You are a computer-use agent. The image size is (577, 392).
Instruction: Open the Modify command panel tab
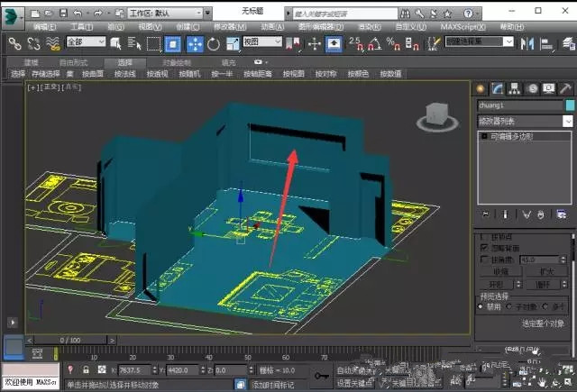tap(497, 88)
